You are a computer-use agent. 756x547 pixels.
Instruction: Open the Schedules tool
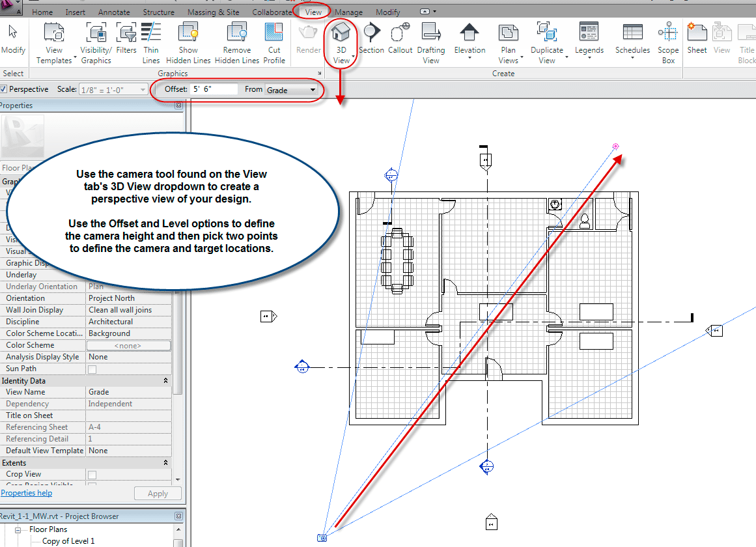[x=632, y=34]
